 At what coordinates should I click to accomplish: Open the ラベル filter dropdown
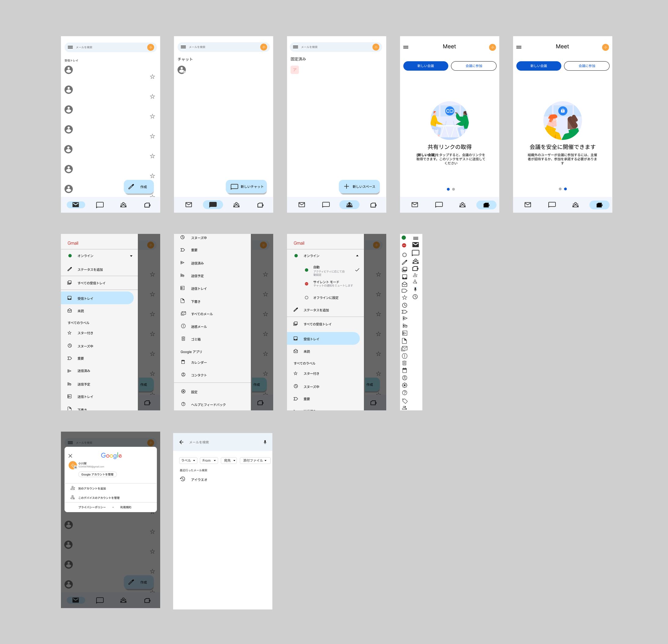click(188, 460)
